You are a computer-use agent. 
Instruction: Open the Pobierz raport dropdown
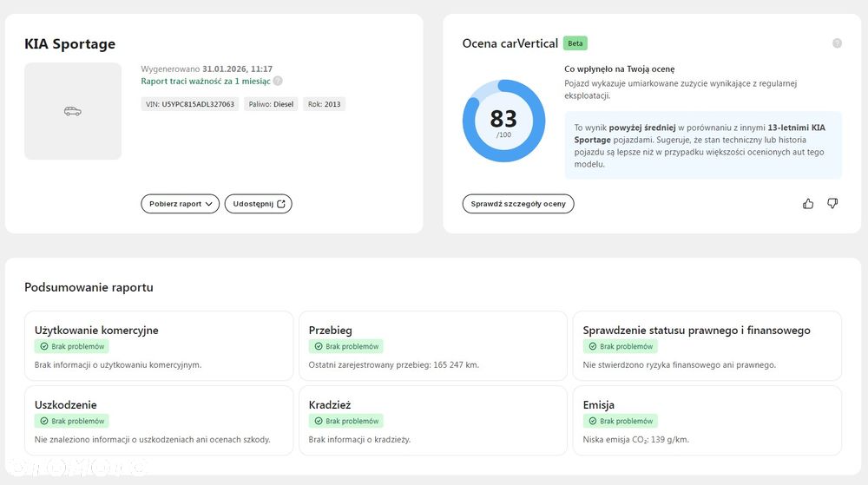(x=180, y=204)
